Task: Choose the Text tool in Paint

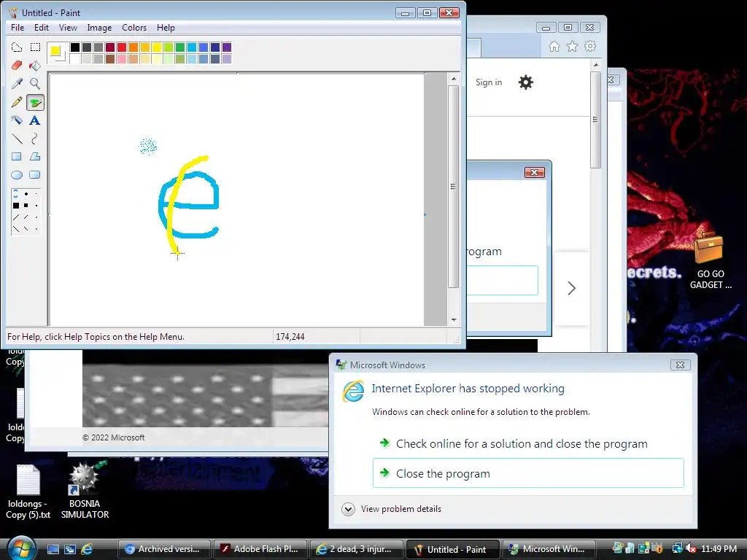Action: point(35,120)
